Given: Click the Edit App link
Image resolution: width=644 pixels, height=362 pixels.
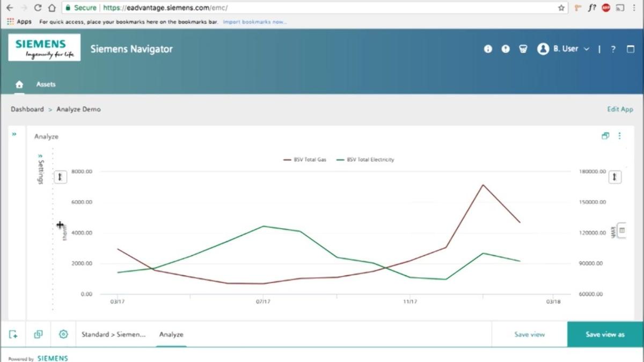Looking at the screenshot, I should click(620, 109).
